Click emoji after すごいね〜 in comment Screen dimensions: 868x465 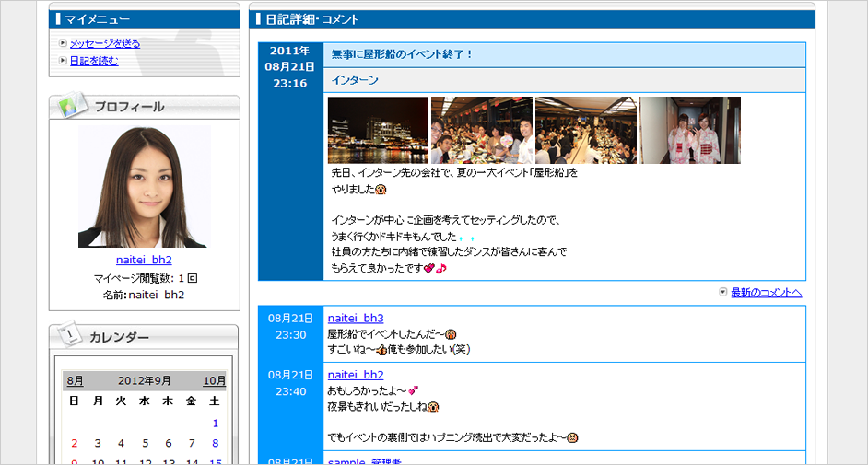click(x=381, y=350)
